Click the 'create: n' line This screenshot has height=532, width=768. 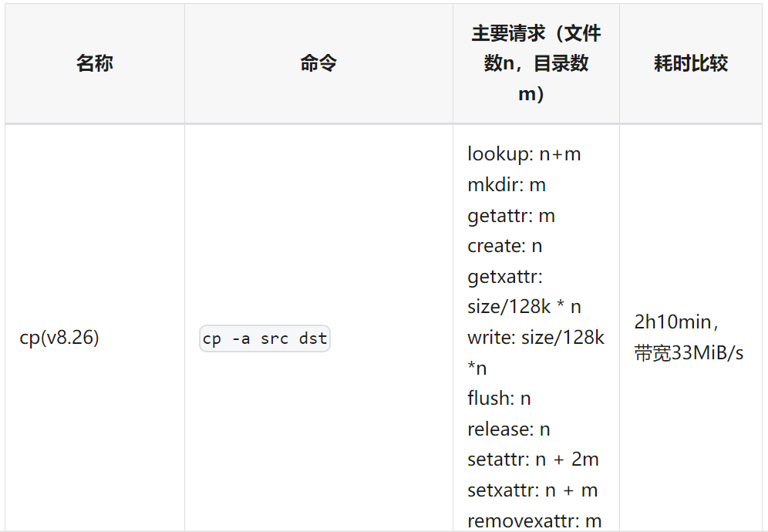(504, 246)
